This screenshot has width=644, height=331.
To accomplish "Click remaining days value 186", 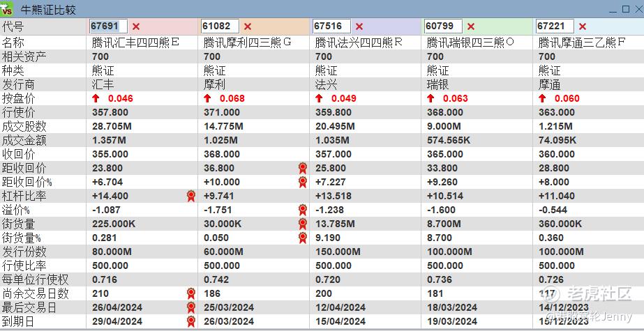I will [212, 293].
